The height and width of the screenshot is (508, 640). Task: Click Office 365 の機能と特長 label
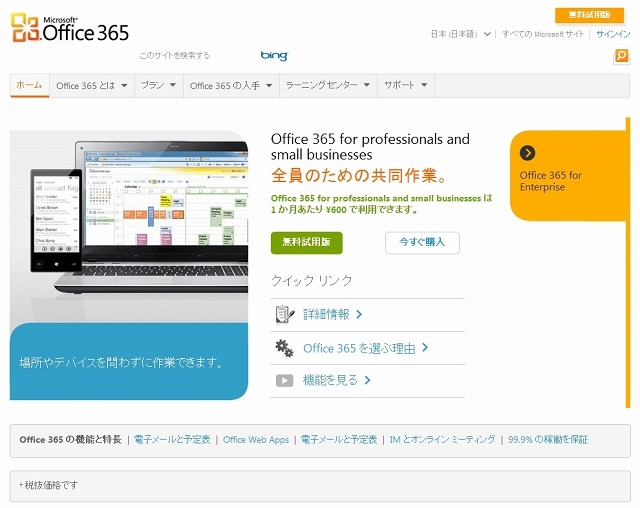71,439
